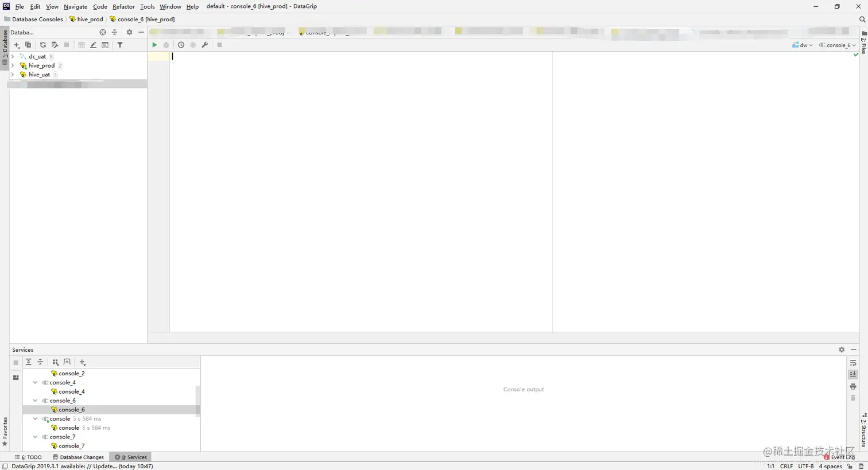Open the Tools menu

click(x=148, y=6)
